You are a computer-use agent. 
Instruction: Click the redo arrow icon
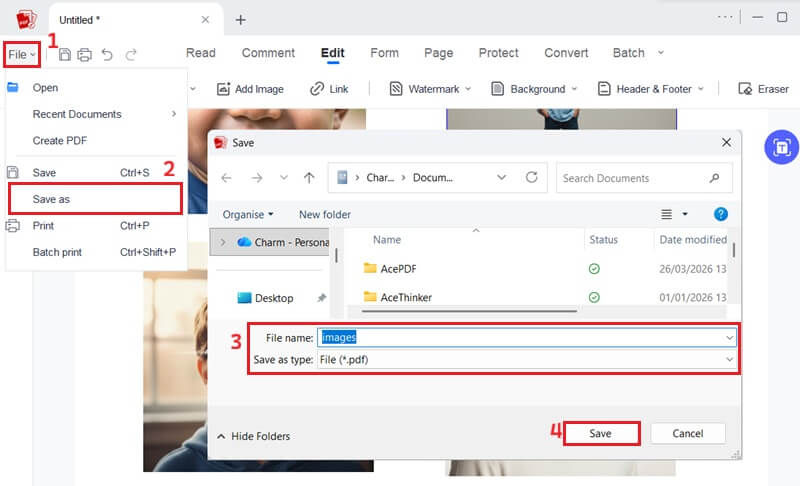131,54
